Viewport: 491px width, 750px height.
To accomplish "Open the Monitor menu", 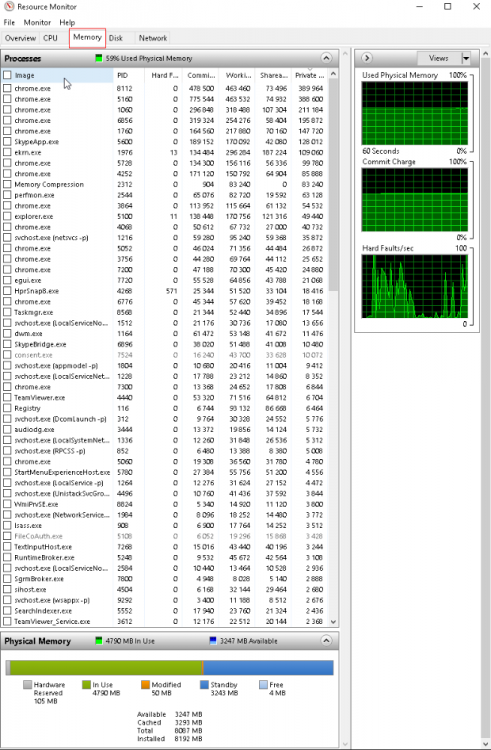I will pos(37,22).
